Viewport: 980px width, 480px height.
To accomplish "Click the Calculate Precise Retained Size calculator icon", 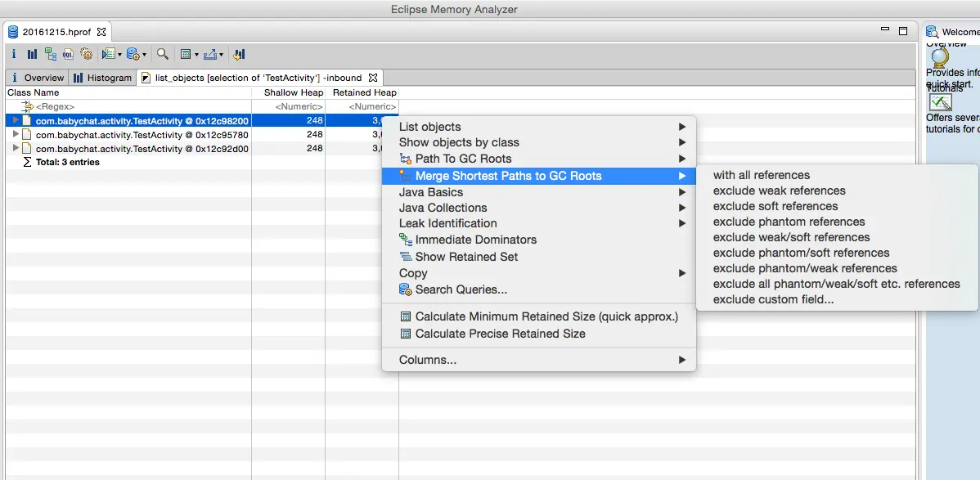I will [x=406, y=334].
